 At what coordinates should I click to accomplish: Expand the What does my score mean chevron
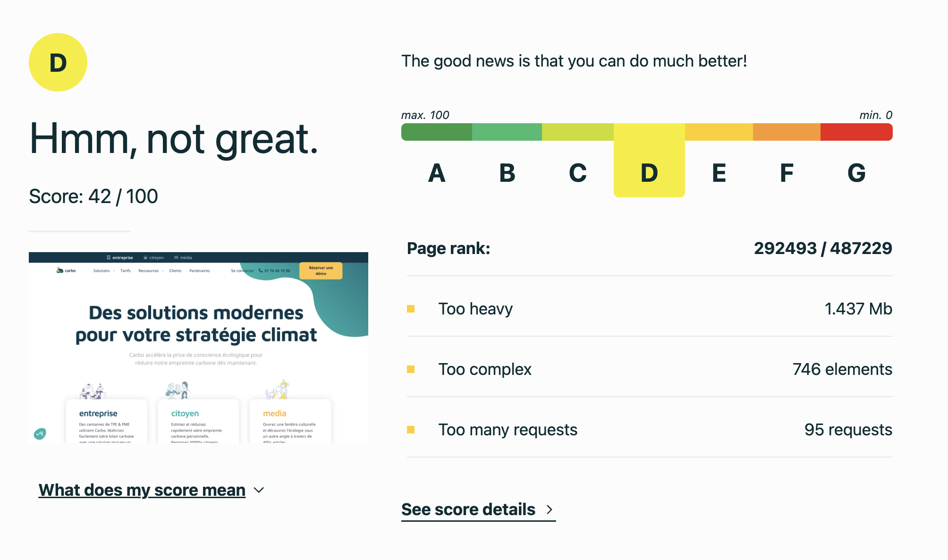coord(259,490)
